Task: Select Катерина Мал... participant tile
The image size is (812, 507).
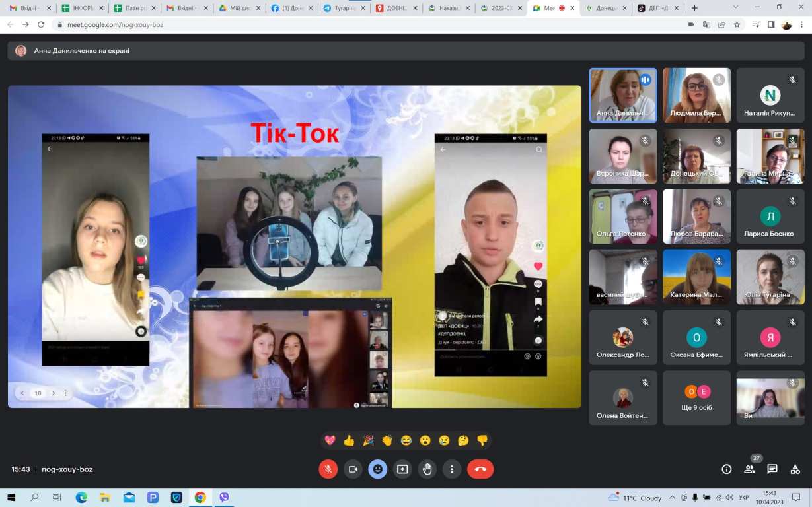Action: point(696,277)
